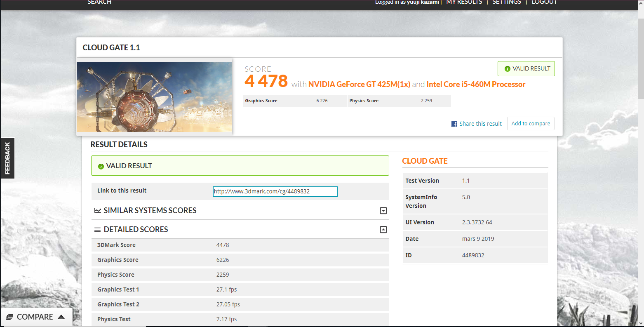
Task: Click Share this result link
Action: pos(480,124)
